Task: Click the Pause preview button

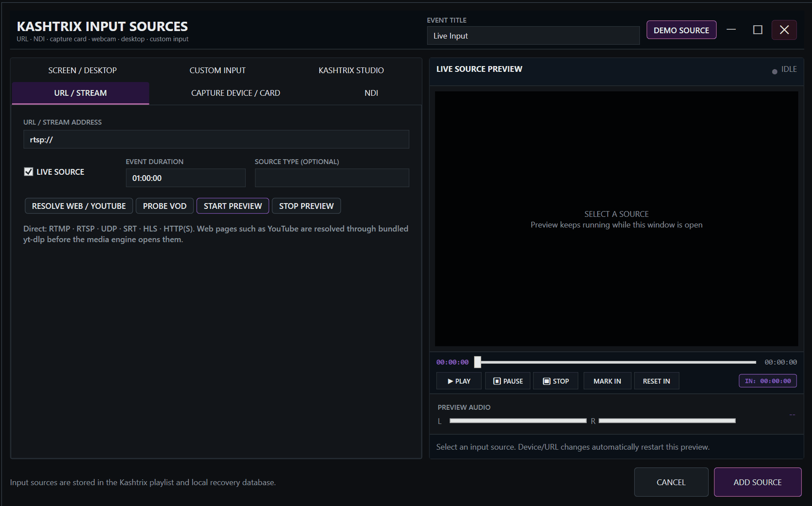Action: point(508,381)
